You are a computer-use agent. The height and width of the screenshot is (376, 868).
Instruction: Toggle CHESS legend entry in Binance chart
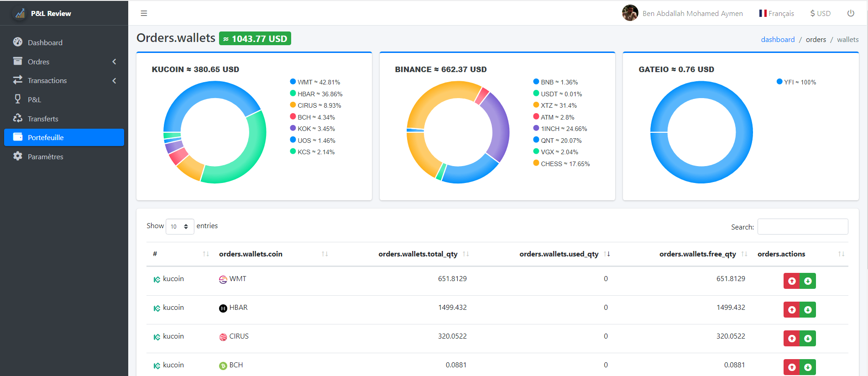561,164
